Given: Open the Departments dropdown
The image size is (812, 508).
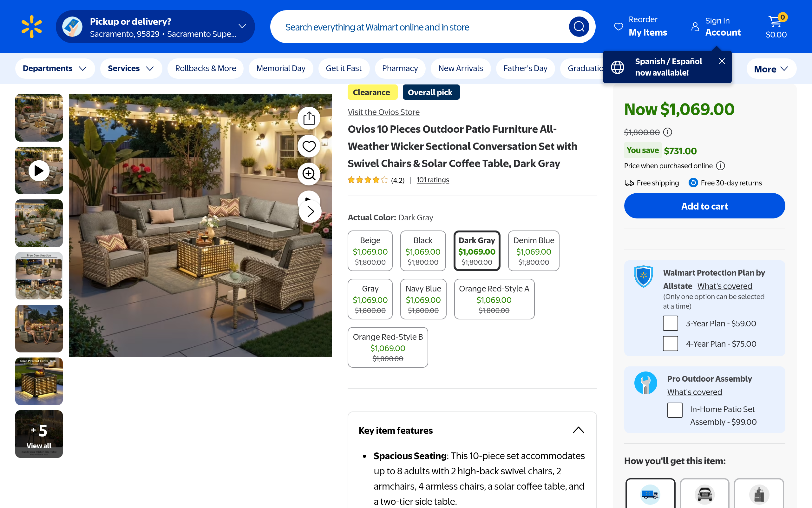Looking at the screenshot, I should [55, 69].
